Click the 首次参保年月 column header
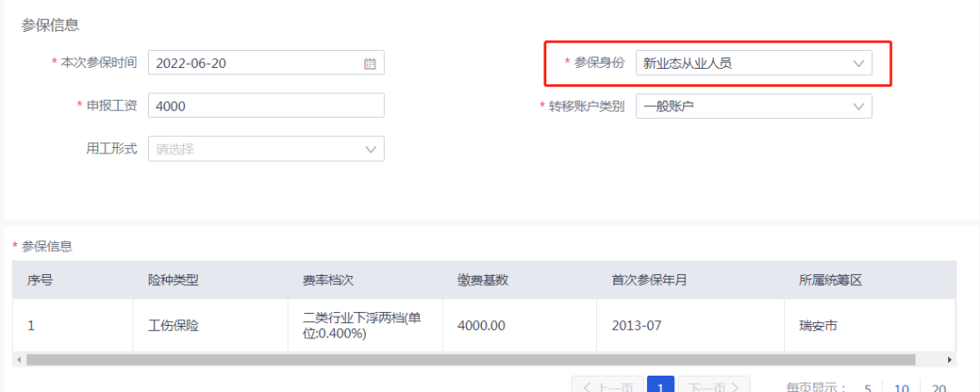The height and width of the screenshot is (392, 980). pyautogui.click(x=649, y=280)
